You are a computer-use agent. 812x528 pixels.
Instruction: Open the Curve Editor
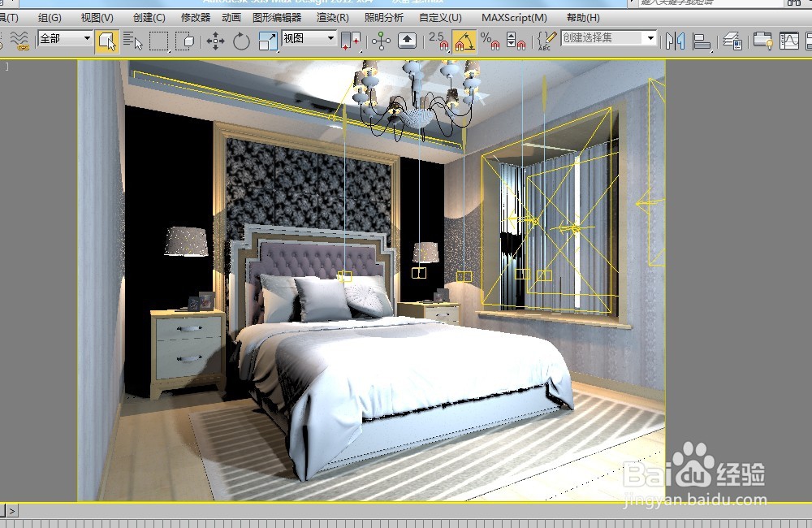coord(788,41)
